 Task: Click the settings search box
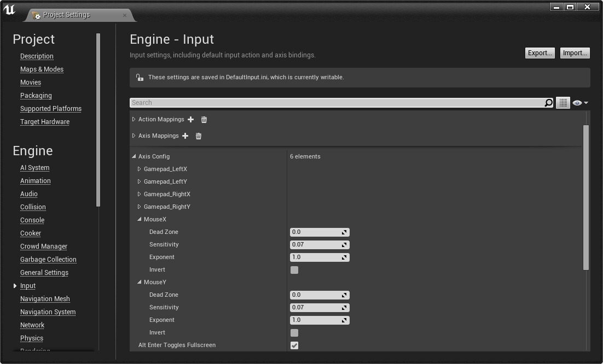click(337, 103)
